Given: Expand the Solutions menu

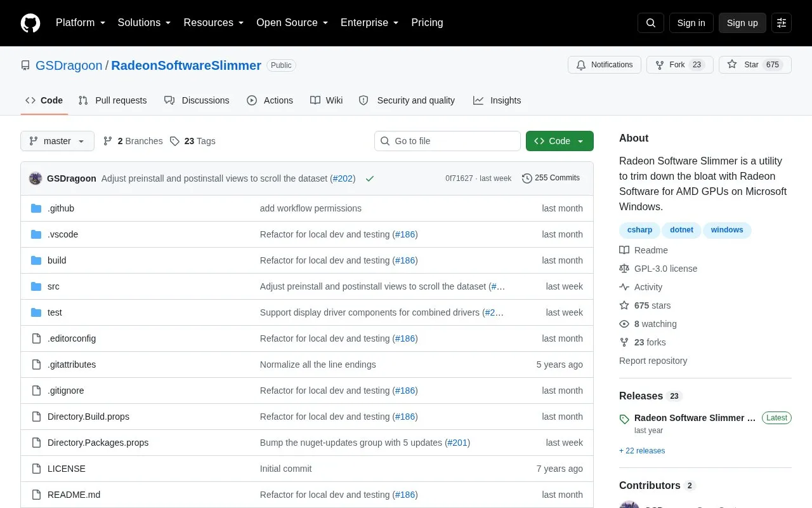Looking at the screenshot, I should 145,23.
